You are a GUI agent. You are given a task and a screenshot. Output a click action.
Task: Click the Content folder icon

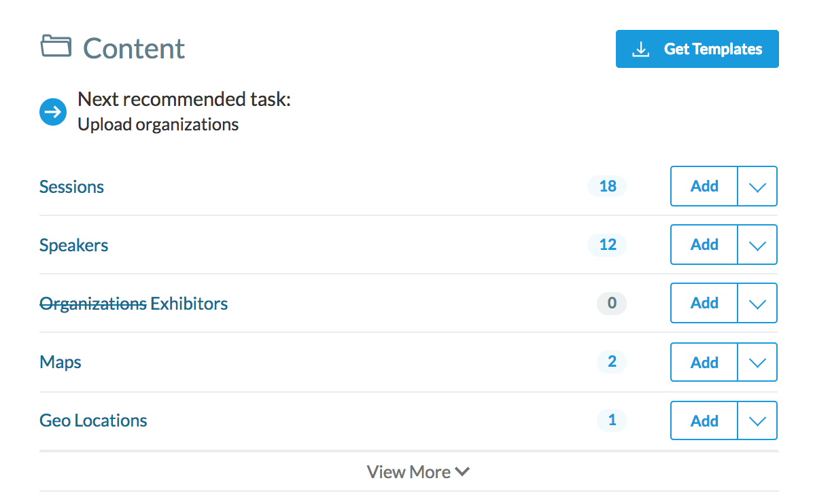[x=56, y=47]
